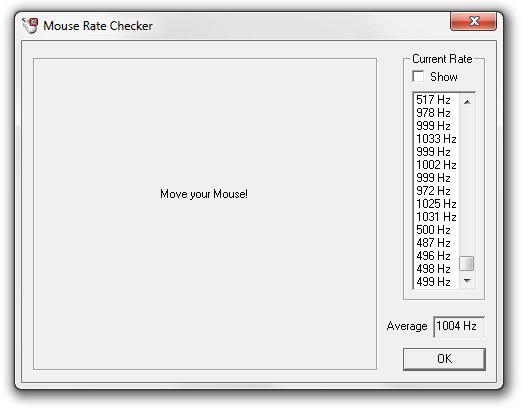Select the 487 Hz list entry
This screenshot has width=522, height=413.
(x=436, y=243)
